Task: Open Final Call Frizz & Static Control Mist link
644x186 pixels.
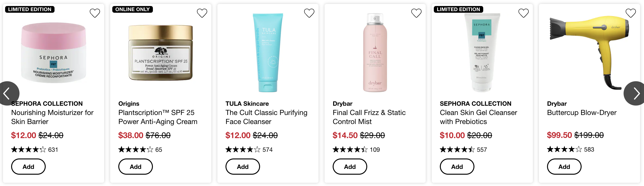Action: coord(369,117)
